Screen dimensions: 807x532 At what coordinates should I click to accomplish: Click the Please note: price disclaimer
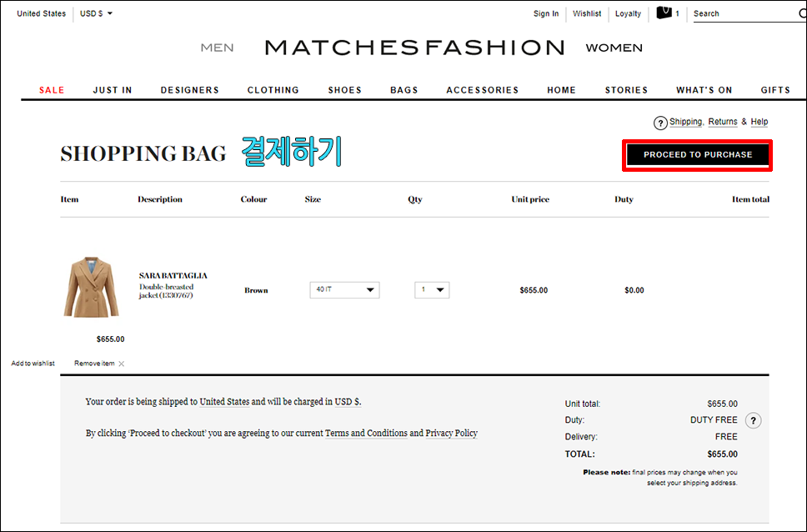[659, 478]
